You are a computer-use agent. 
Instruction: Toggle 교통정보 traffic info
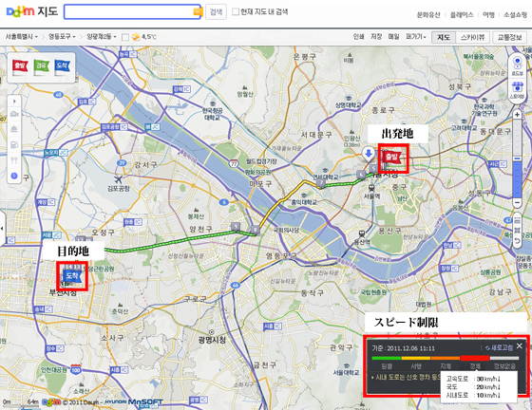pyautogui.click(x=509, y=37)
